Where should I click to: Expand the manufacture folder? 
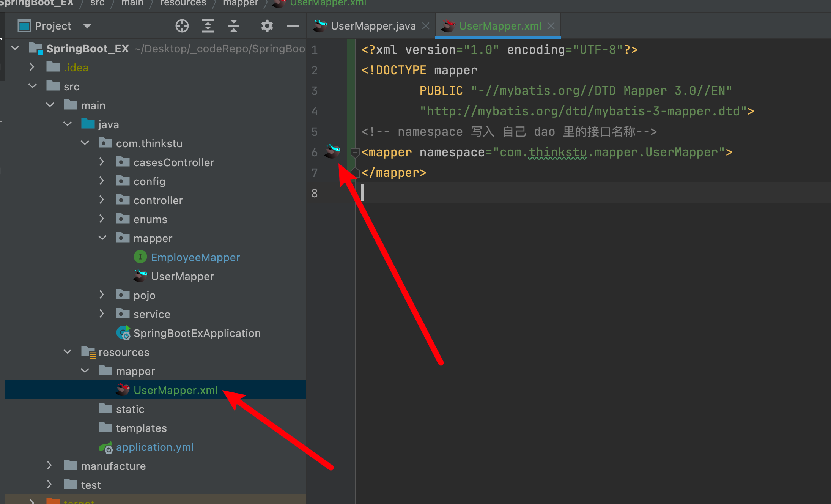pos(49,466)
